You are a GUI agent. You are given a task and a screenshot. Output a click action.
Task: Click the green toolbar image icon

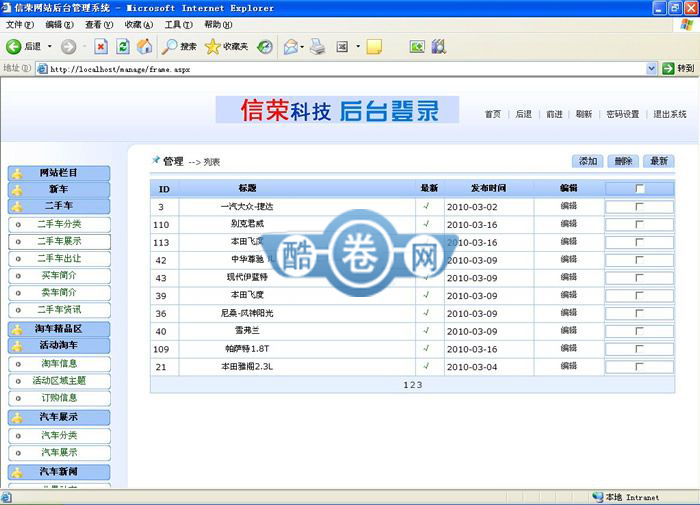tap(417, 46)
